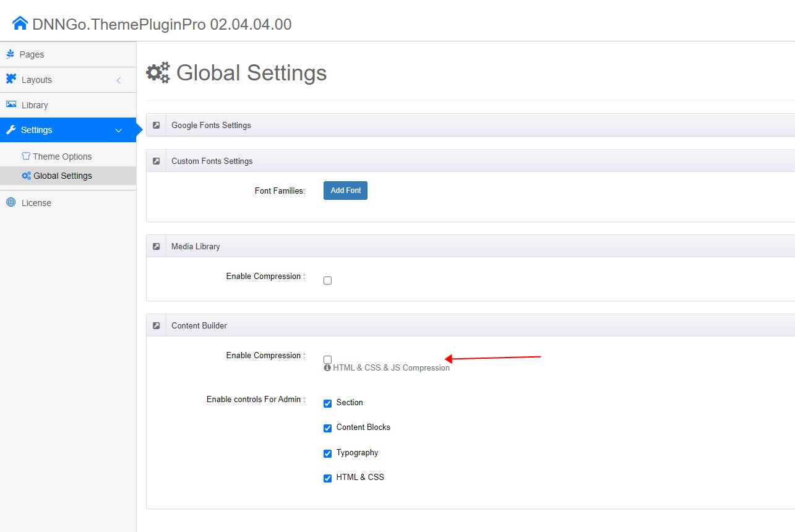Screen dimensions: 795x532
Task: Click the Content Builder header text
Action: pyautogui.click(x=199, y=325)
